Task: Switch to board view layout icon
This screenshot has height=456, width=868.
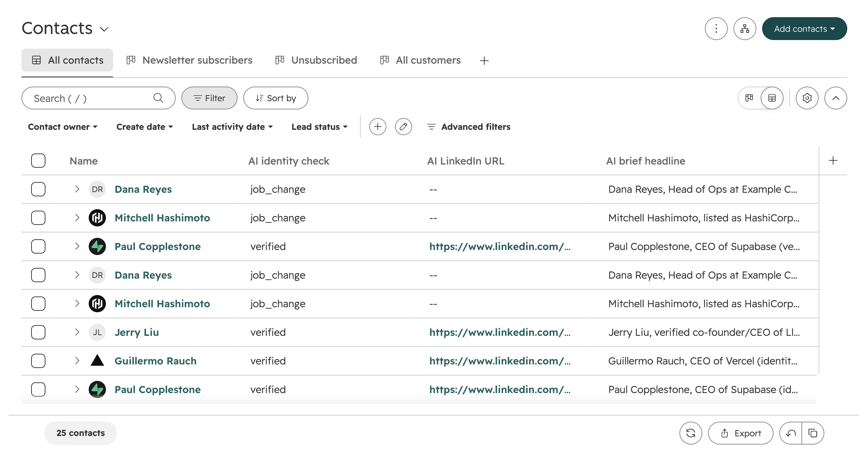Action: (x=749, y=98)
